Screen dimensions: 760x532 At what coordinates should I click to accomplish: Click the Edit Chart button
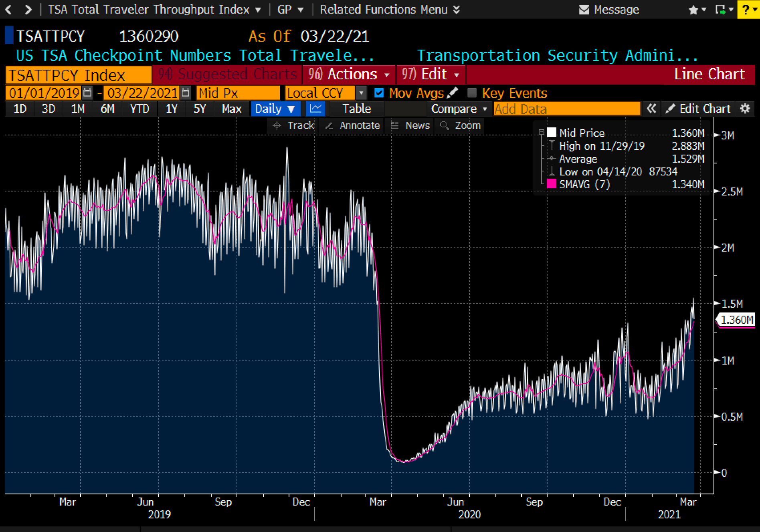699,109
